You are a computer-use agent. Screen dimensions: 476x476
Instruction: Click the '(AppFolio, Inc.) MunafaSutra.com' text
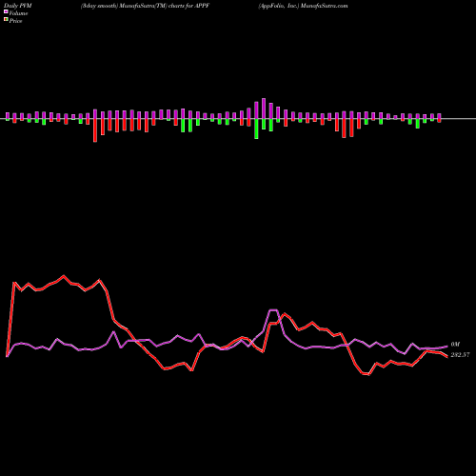click(x=303, y=6)
